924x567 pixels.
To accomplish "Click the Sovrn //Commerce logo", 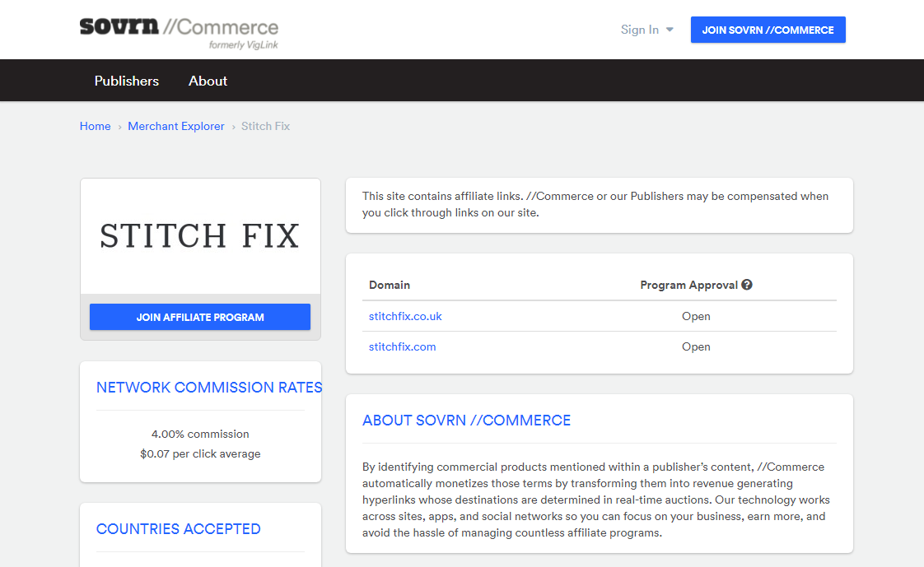I will click(179, 33).
